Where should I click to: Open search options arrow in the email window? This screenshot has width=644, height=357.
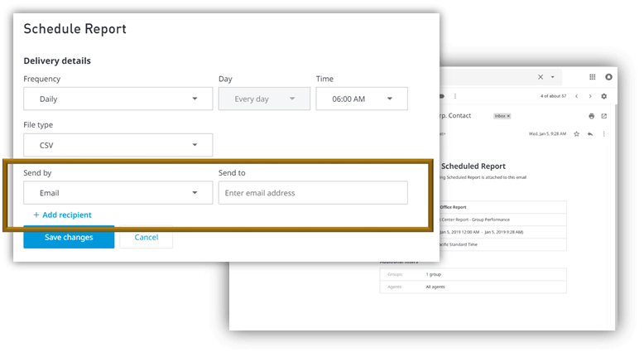tap(552, 77)
